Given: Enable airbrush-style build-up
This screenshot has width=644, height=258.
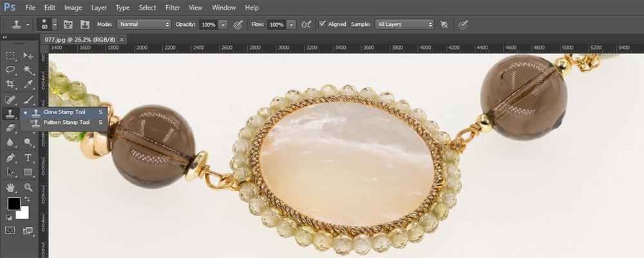Looking at the screenshot, I should (305, 25).
